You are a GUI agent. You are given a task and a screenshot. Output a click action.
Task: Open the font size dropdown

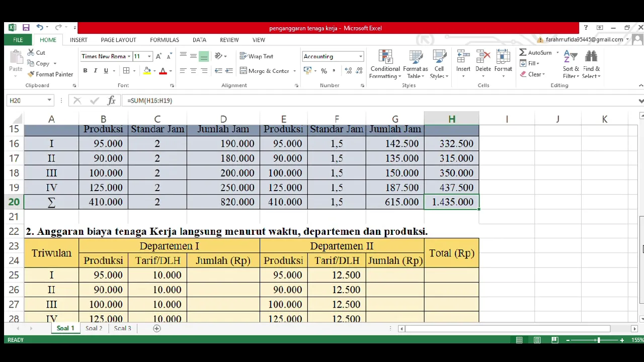point(149,56)
